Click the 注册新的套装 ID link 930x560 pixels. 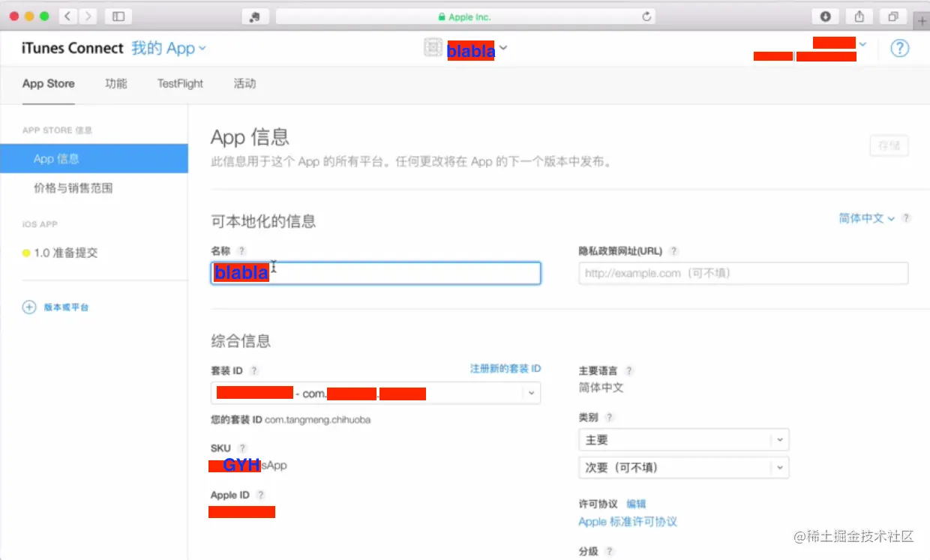click(x=505, y=369)
